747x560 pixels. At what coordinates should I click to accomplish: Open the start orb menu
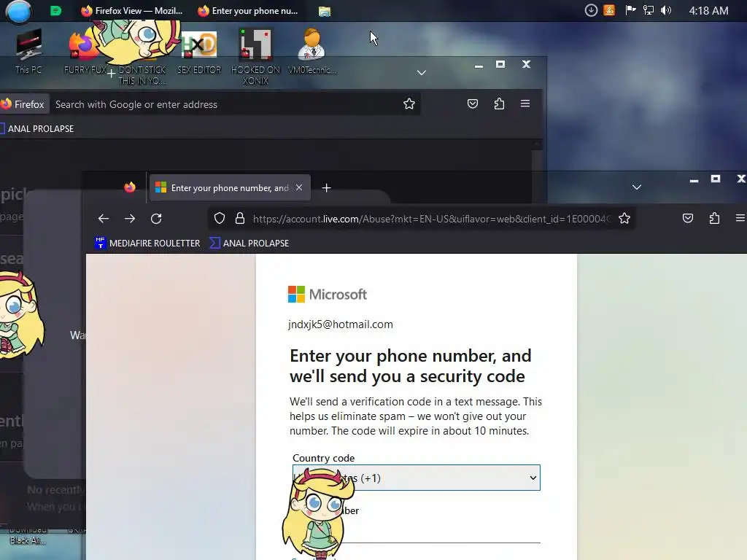tap(18, 11)
